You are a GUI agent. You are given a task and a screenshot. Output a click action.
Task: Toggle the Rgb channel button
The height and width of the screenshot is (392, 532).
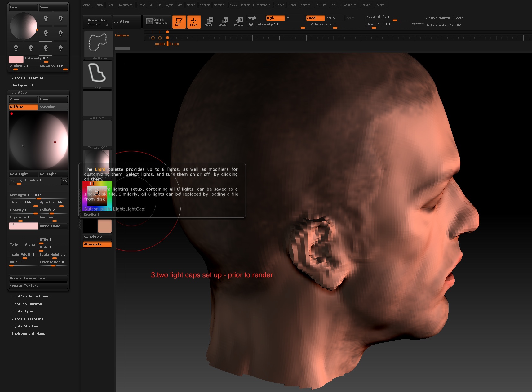tap(275, 18)
